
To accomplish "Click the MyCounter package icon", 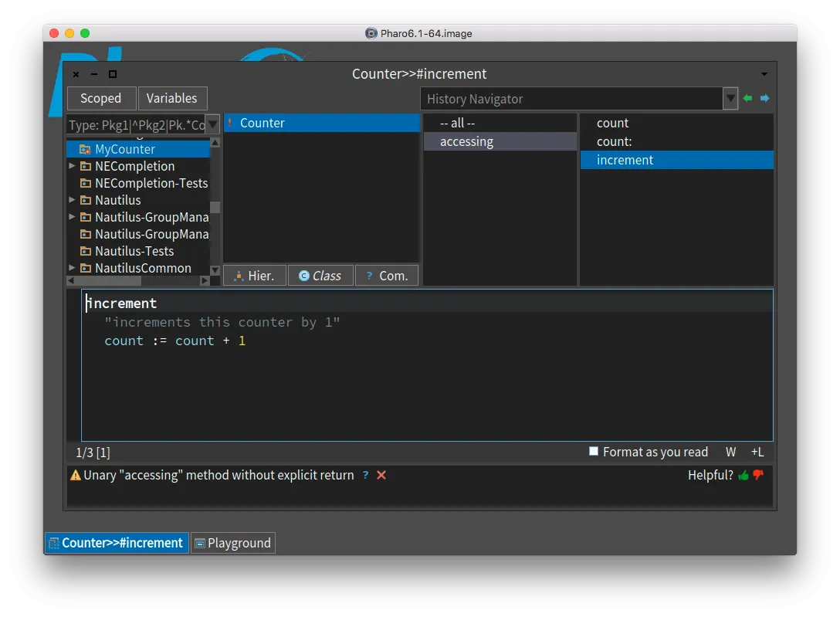I will (x=85, y=149).
